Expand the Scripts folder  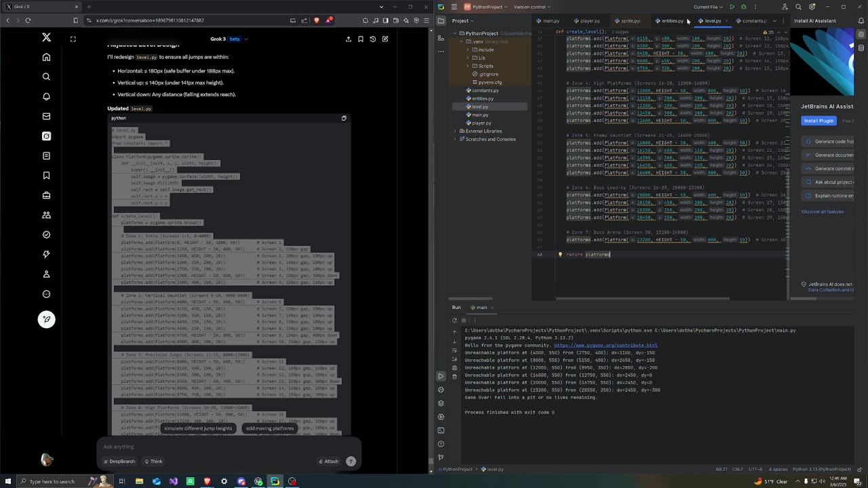tap(468, 66)
